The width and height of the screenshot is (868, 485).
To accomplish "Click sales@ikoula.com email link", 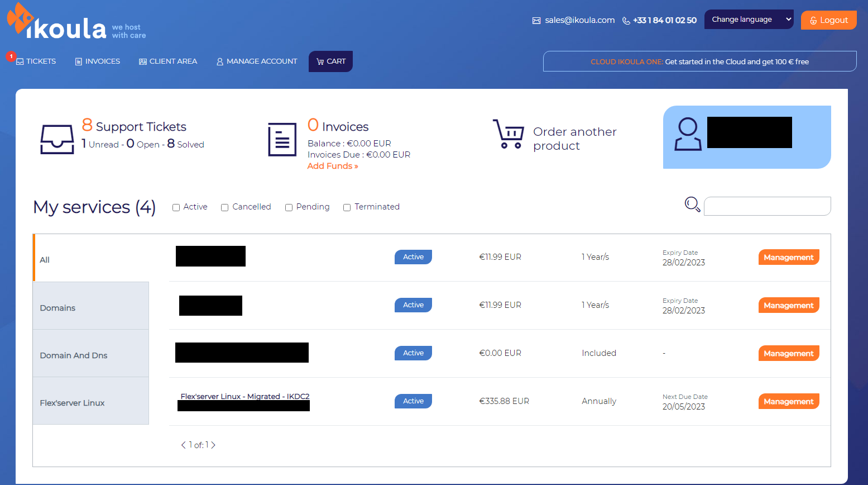I will 579,20.
